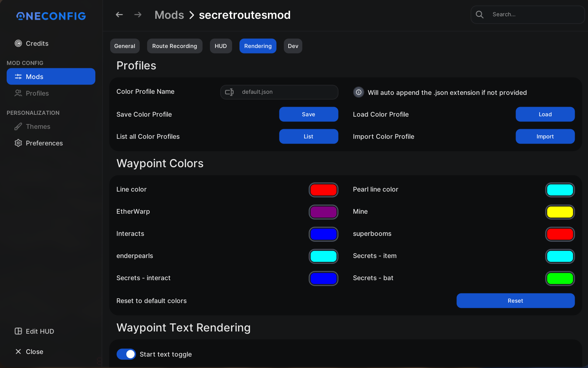Viewport: 588px width, 368px height.
Task: Open the Pearl line color swatch
Action: [560, 190]
